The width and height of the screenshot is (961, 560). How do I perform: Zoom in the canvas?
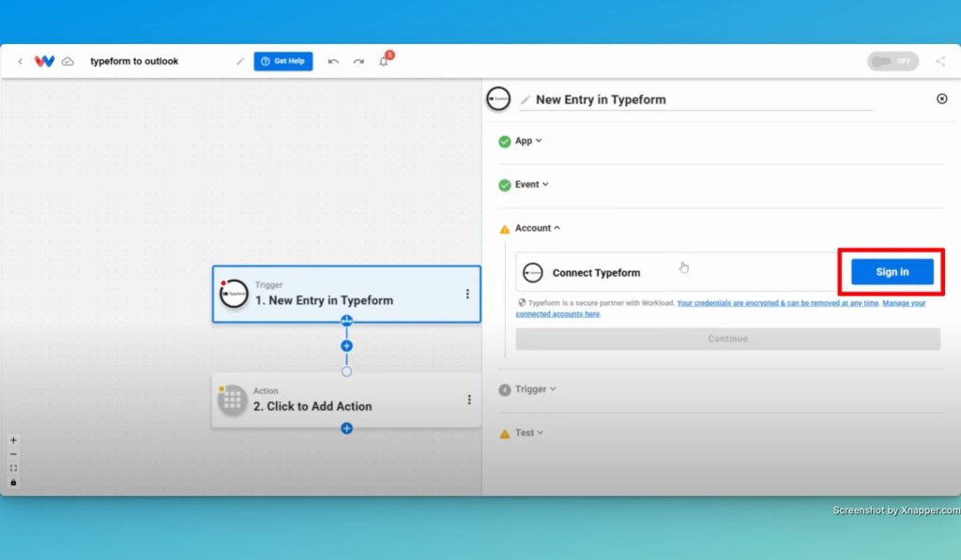point(13,441)
